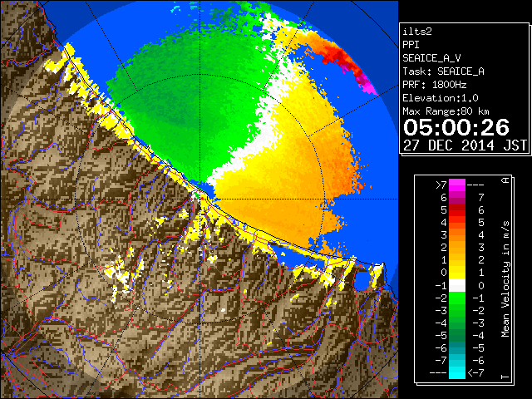Select the "Elevation:1.0" text
Image resolution: width=532 pixels, height=399 pixels.
(441, 98)
